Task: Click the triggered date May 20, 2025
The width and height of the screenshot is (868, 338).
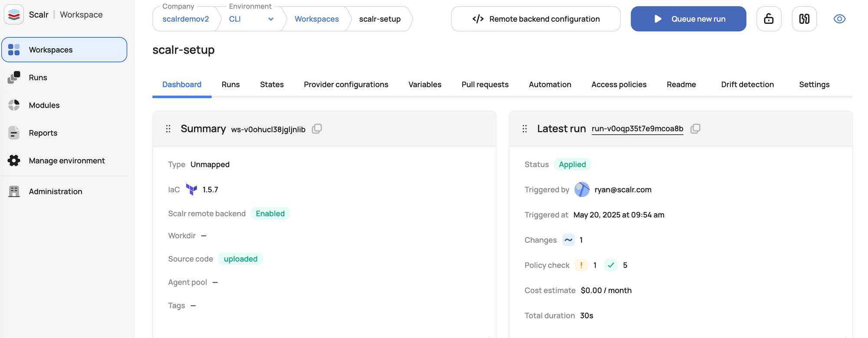Action: (619, 215)
